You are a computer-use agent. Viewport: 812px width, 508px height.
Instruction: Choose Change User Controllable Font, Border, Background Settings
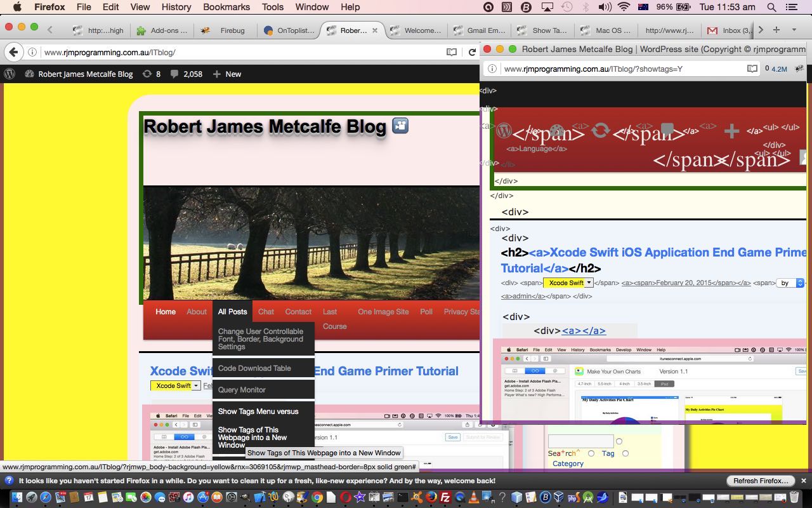coord(263,339)
